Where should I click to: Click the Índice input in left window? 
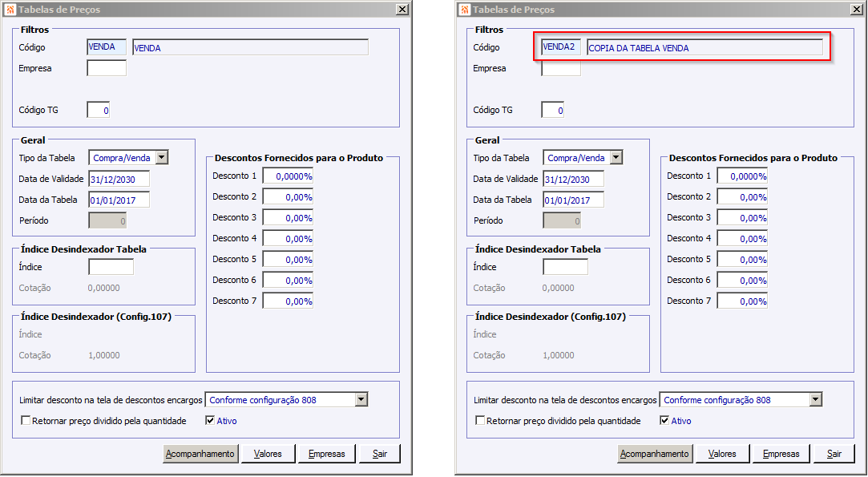pos(111,266)
